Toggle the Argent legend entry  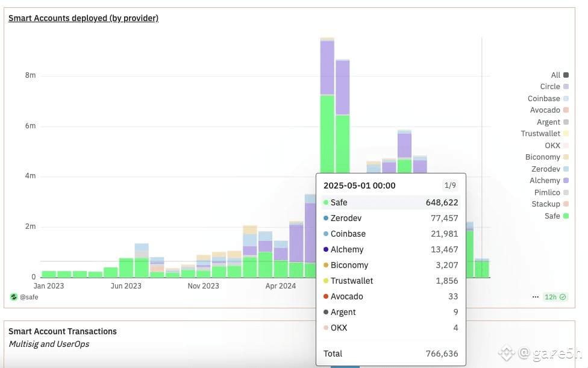(552, 122)
